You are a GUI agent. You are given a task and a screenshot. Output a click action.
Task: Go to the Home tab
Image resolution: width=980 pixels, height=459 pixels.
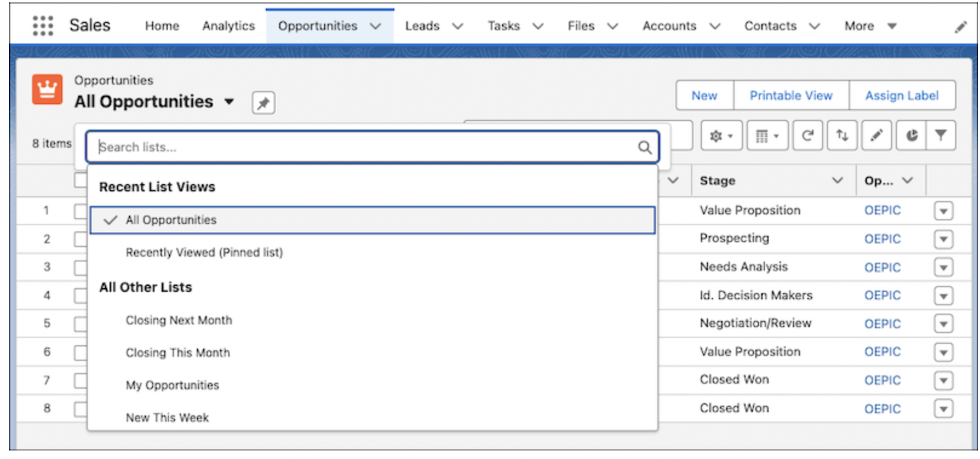coord(162,26)
